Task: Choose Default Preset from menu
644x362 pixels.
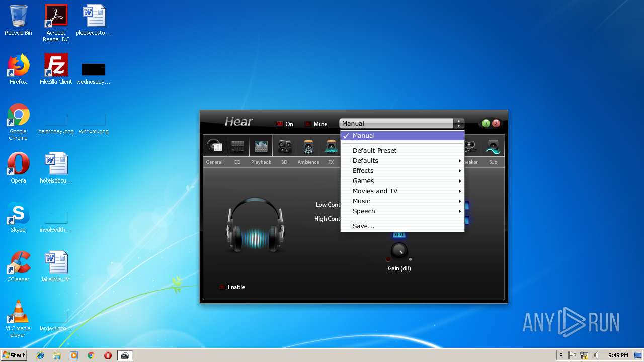Action: click(402, 151)
